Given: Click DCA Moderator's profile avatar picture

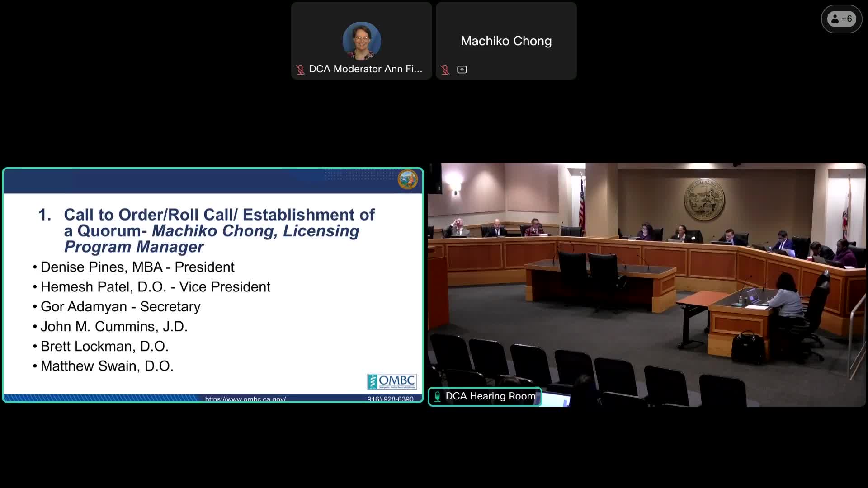Looking at the screenshot, I should (361, 41).
